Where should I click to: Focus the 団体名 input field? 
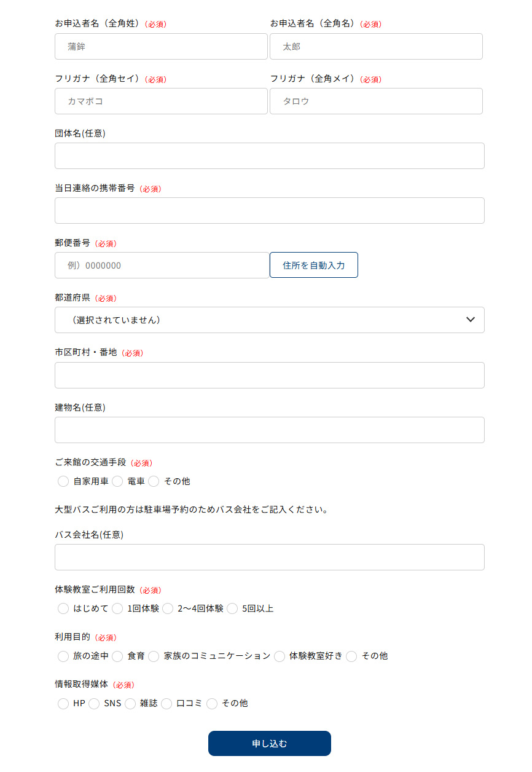tap(270, 156)
